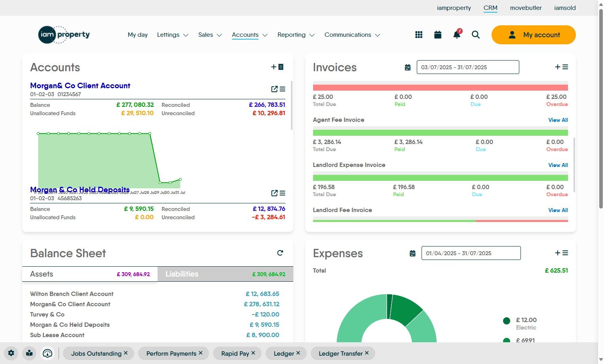604x364 pixels.
Task: Switch to the iamproperty top link
Action: (454, 8)
